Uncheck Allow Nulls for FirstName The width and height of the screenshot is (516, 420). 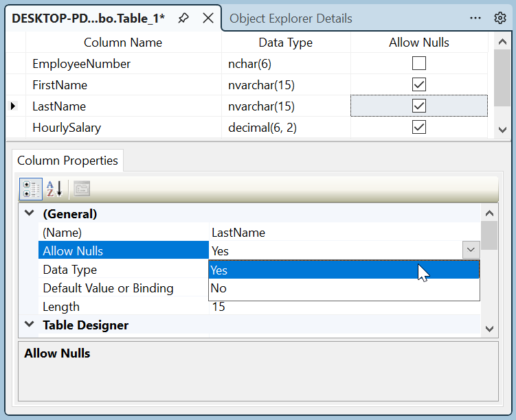pos(419,85)
